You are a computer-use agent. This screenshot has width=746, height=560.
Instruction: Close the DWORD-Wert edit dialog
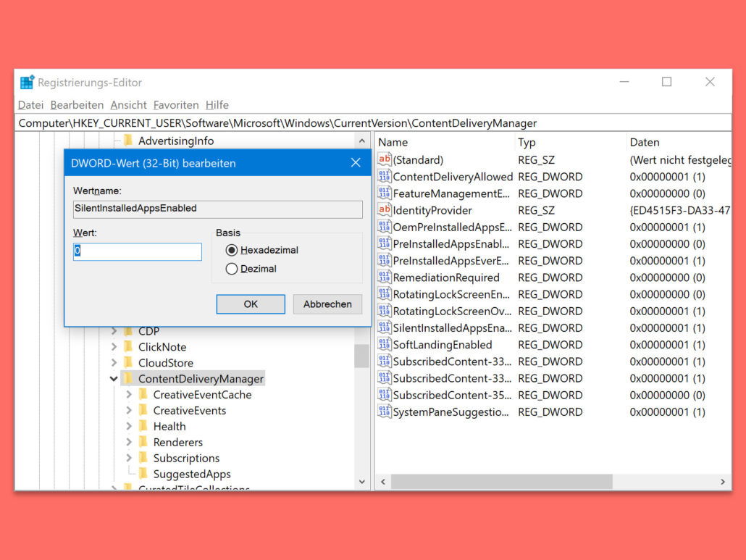click(356, 163)
